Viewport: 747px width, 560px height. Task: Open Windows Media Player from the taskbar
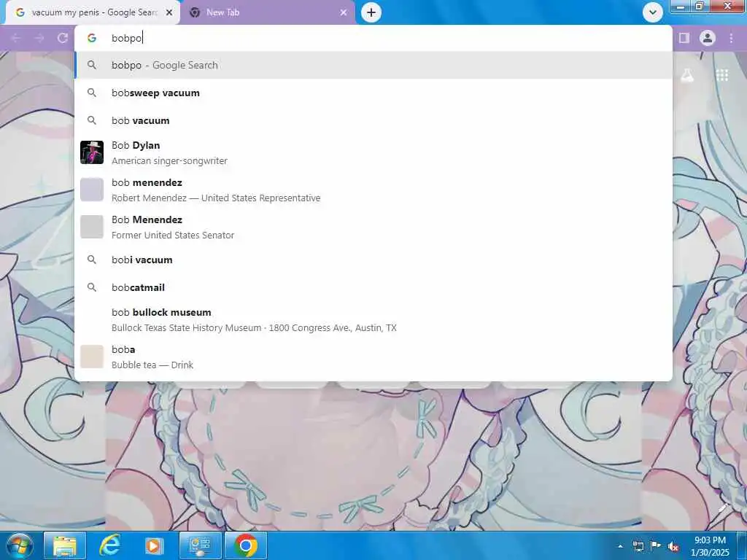point(153,545)
